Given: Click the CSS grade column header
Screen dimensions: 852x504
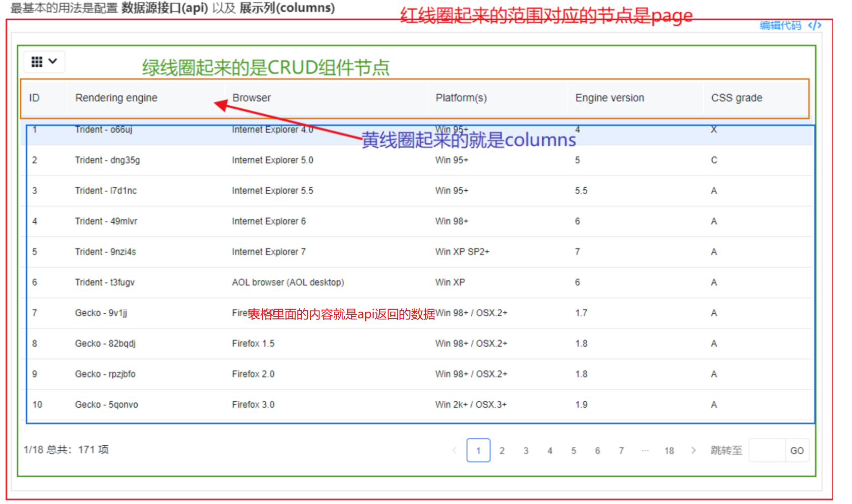Looking at the screenshot, I should pyautogui.click(x=737, y=98).
